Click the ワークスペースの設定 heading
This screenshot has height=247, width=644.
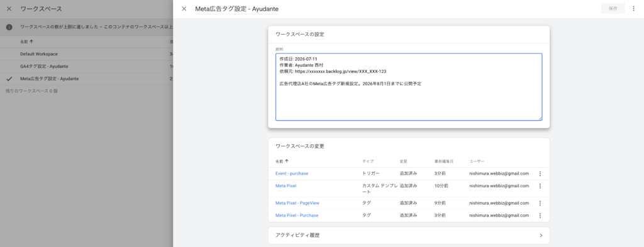pos(300,35)
